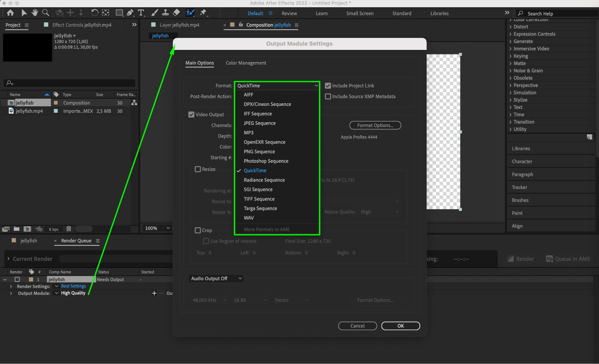Select the Type tool

coord(141,13)
